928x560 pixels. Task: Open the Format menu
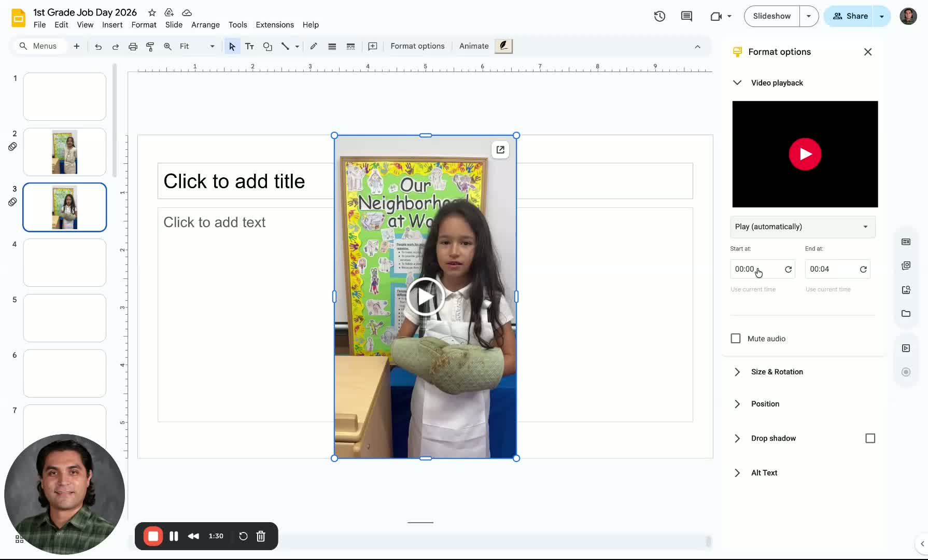pos(144,25)
